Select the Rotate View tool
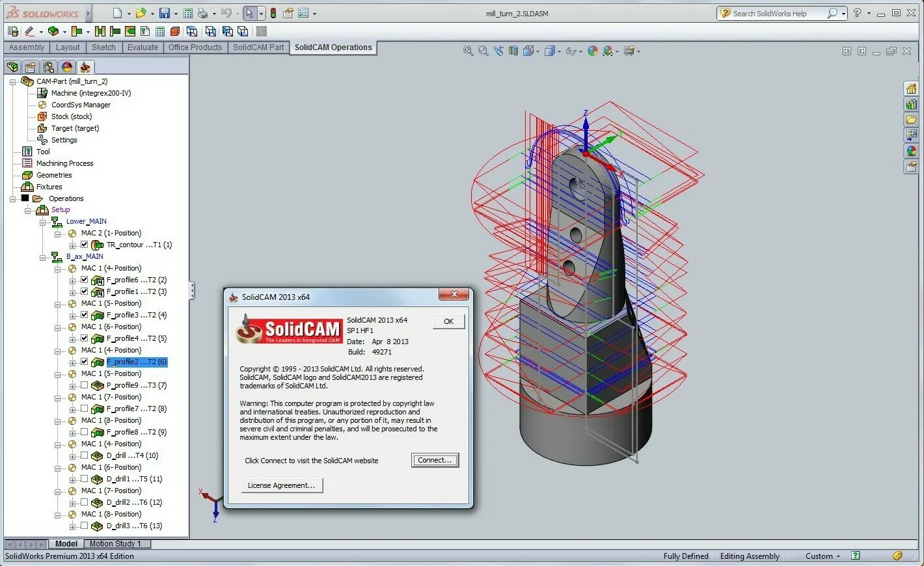Image resolution: width=924 pixels, height=566 pixels. pyautogui.click(x=498, y=51)
